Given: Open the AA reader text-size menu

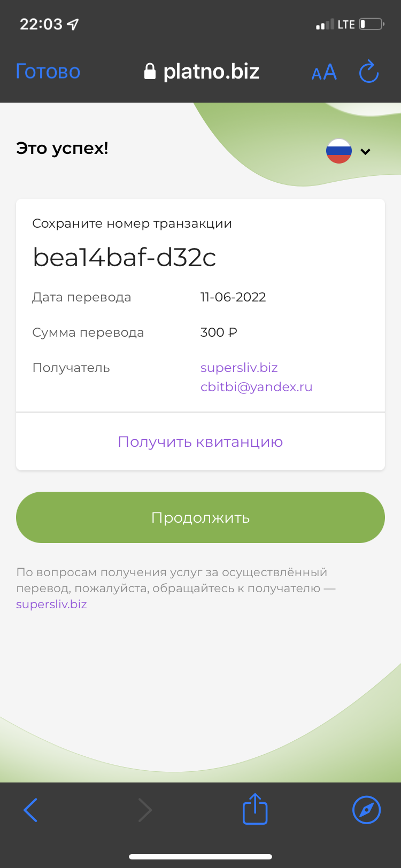Looking at the screenshot, I should (324, 72).
